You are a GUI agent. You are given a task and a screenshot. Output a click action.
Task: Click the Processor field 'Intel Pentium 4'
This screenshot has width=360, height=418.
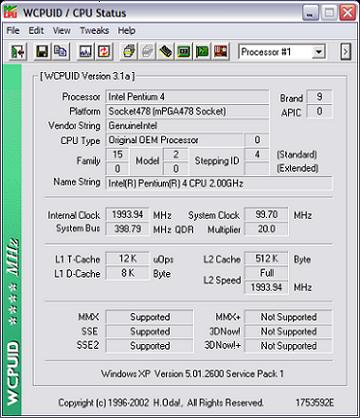click(x=187, y=97)
